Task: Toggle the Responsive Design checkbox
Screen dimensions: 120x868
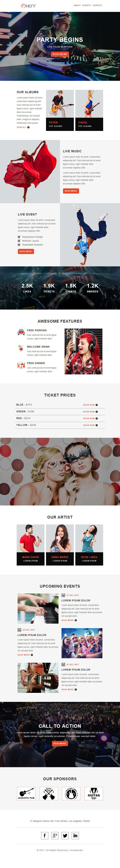Action: pos(19,237)
